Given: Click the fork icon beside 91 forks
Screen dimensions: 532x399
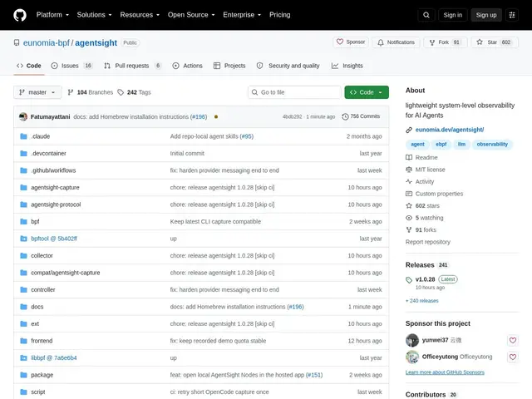Looking at the screenshot, I should pos(409,229).
